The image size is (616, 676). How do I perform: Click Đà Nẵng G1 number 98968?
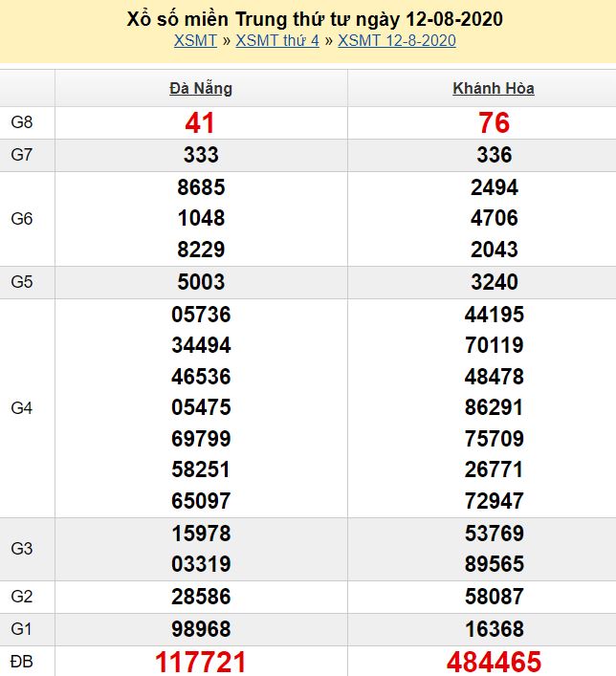tap(201, 628)
